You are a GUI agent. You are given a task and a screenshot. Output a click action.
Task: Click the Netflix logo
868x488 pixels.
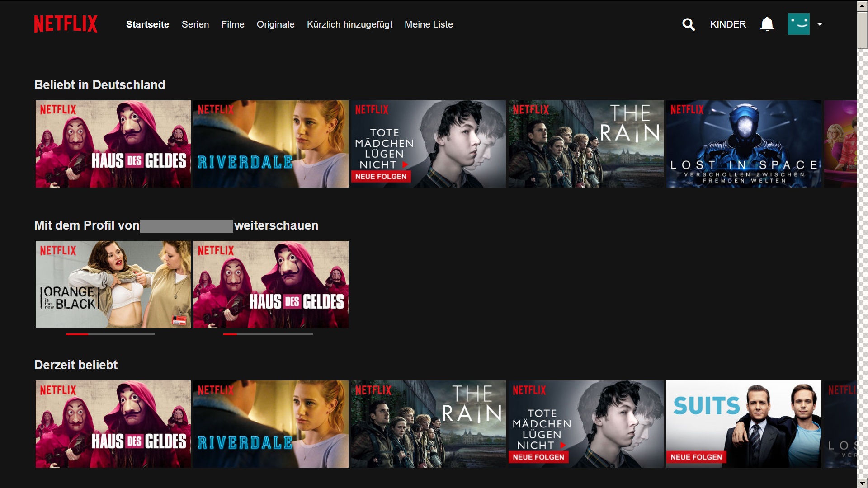tap(66, 24)
